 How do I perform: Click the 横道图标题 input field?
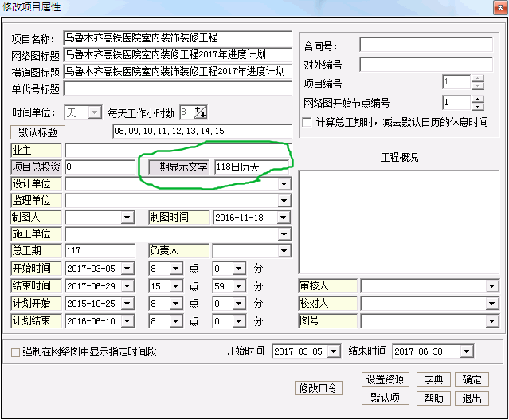click(x=178, y=71)
